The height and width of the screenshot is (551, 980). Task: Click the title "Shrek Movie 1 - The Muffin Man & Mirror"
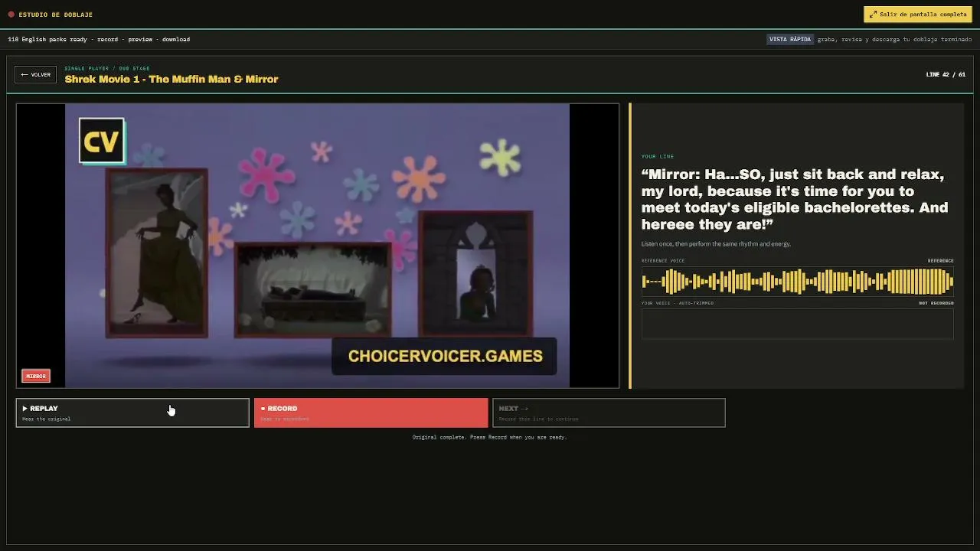171,79
